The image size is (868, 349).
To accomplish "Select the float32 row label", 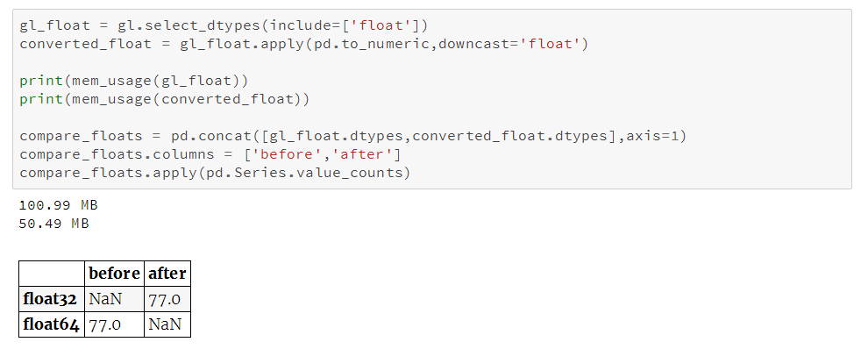I will point(52,299).
